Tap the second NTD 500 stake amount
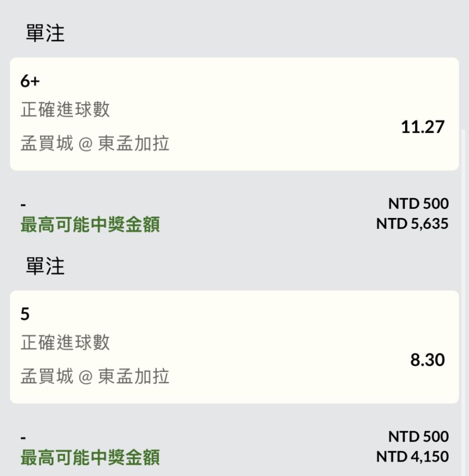 coord(418,436)
